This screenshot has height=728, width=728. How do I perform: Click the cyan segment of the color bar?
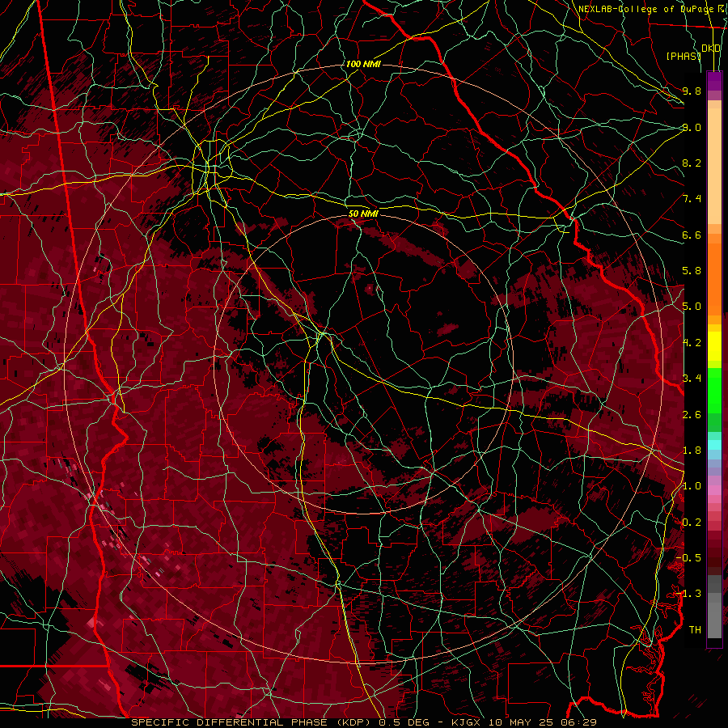pyautogui.click(x=714, y=445)
